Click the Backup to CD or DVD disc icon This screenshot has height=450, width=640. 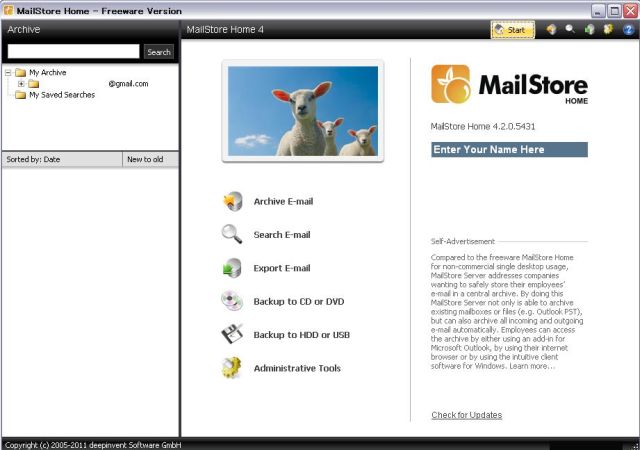point(232,301)
